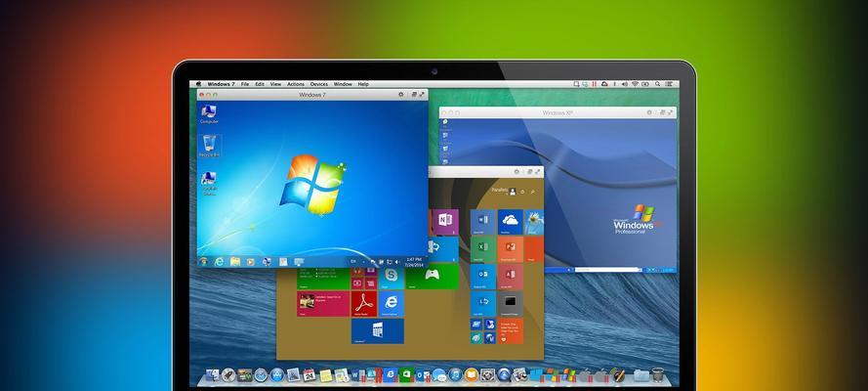
Task: Open Calculator tile on Windows 8 Start
Action: [378, 330]
